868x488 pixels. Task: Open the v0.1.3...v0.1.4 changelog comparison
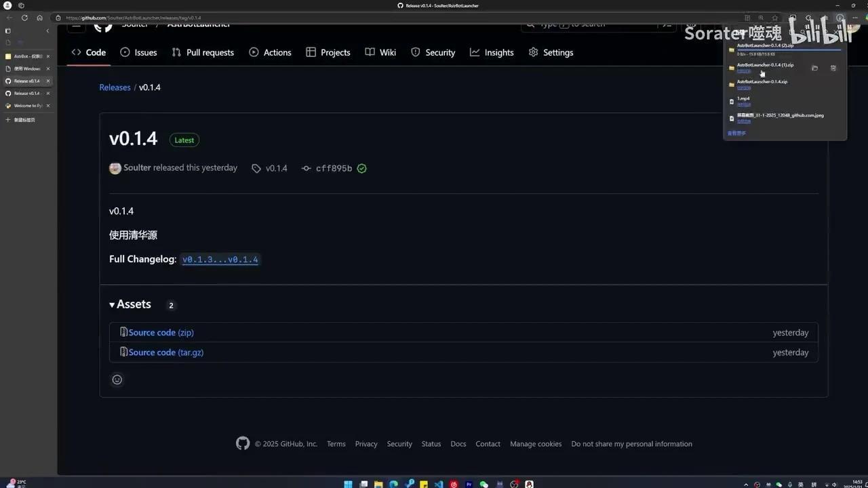click(220, 260)
